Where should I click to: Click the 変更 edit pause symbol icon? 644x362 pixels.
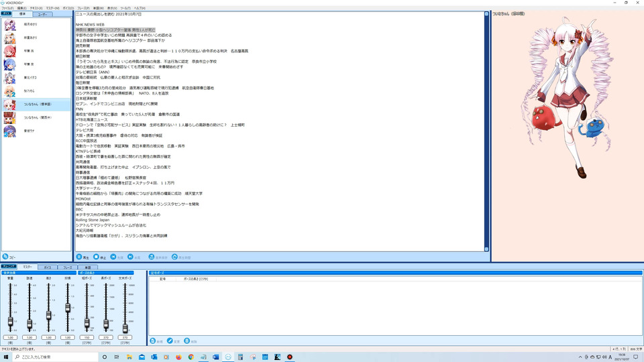170,341
